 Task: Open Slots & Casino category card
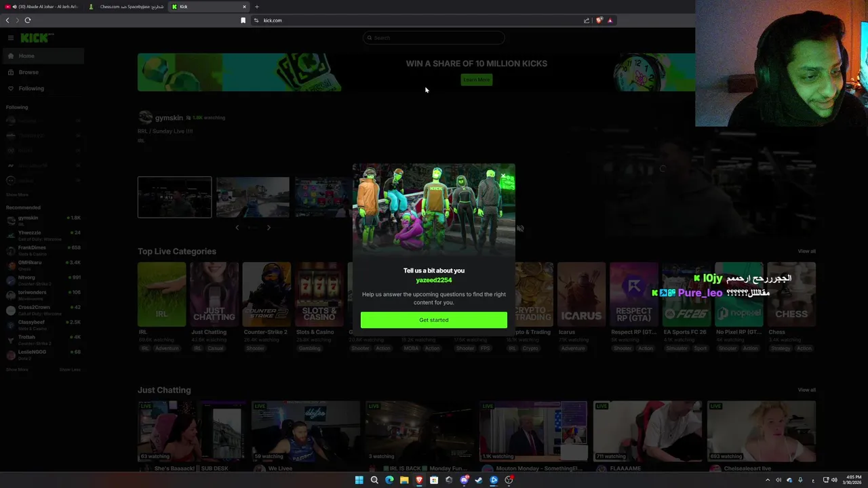[x=319, y=294]
